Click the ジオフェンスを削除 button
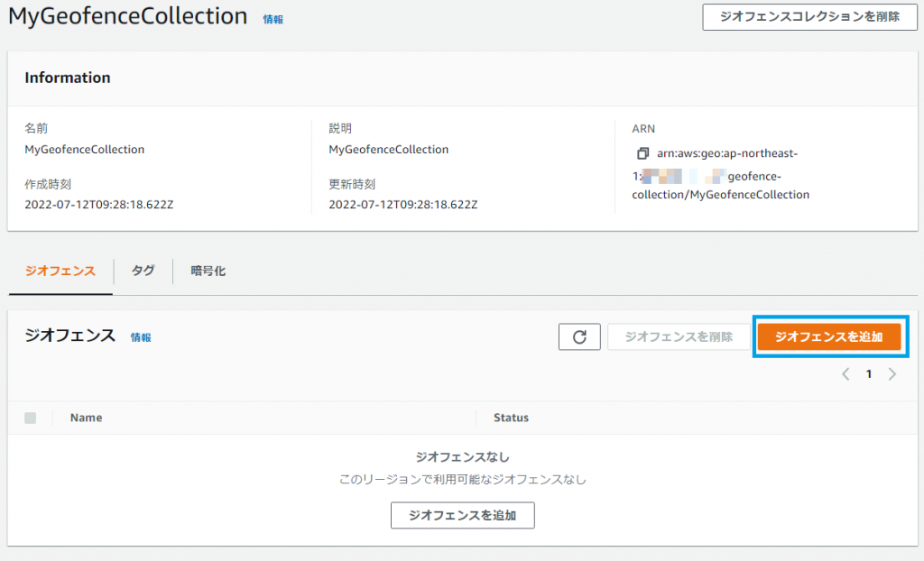 [679, 337]
